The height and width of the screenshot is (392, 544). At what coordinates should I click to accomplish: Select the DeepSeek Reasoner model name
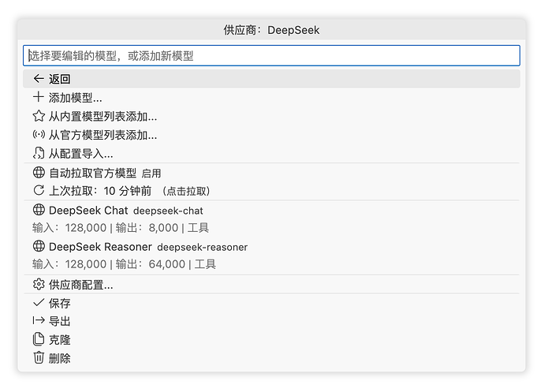pyautogui.click(x=100, y=247)
